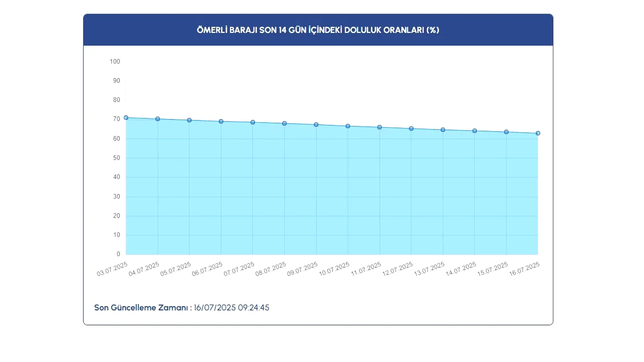Click the y-axis value 50
644x362 pixels.
click(x=117, y=158)
